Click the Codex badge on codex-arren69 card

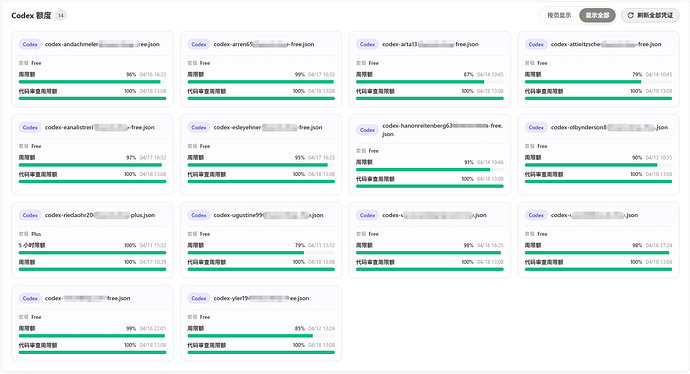[198, 44]
